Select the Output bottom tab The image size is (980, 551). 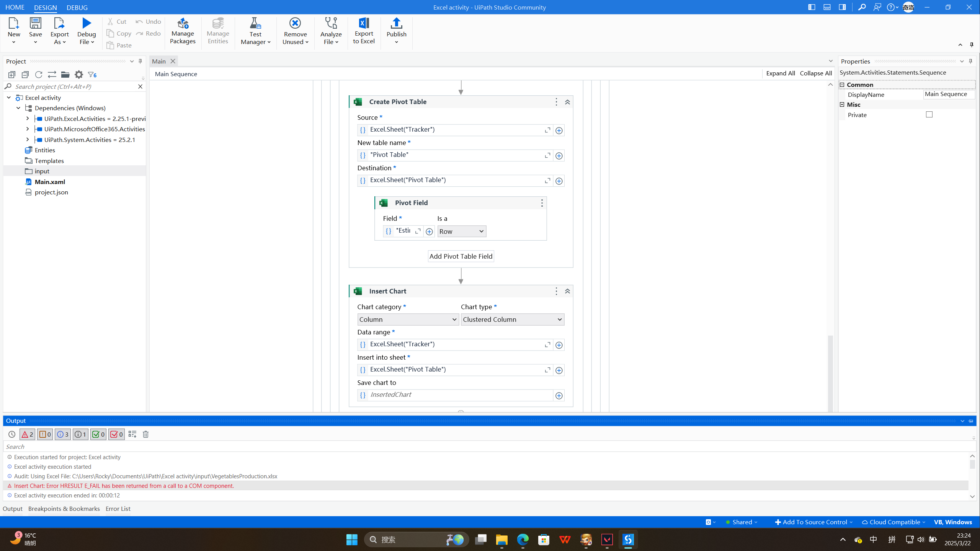pyautogui.click(x=13, y=509)
